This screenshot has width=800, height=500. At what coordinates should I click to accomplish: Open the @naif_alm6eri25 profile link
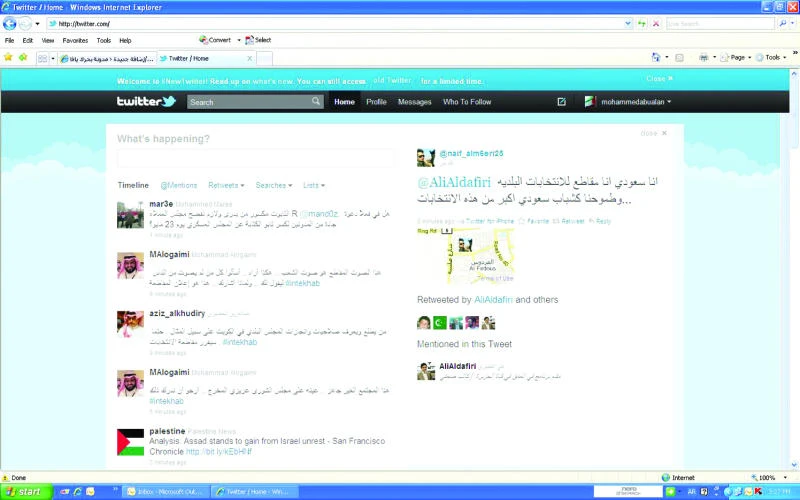[x=471, y=153]
